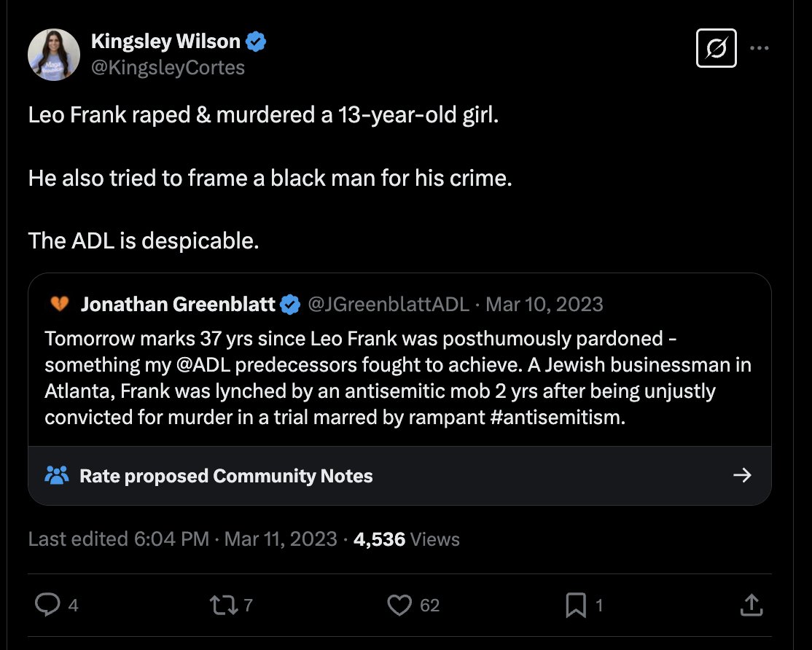Bookmark this post

(576, 604)
